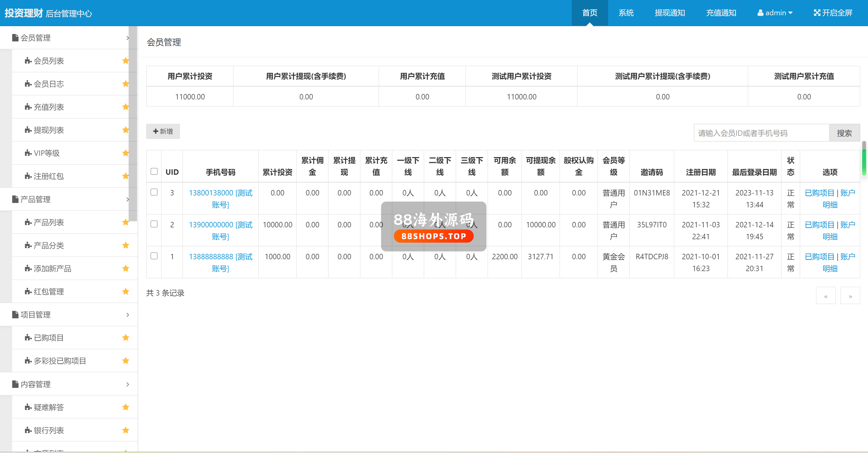The height and width of the screenshot is (453, 868).
Task: Click the star icon beside 银行列表
Action: point(126,430)
